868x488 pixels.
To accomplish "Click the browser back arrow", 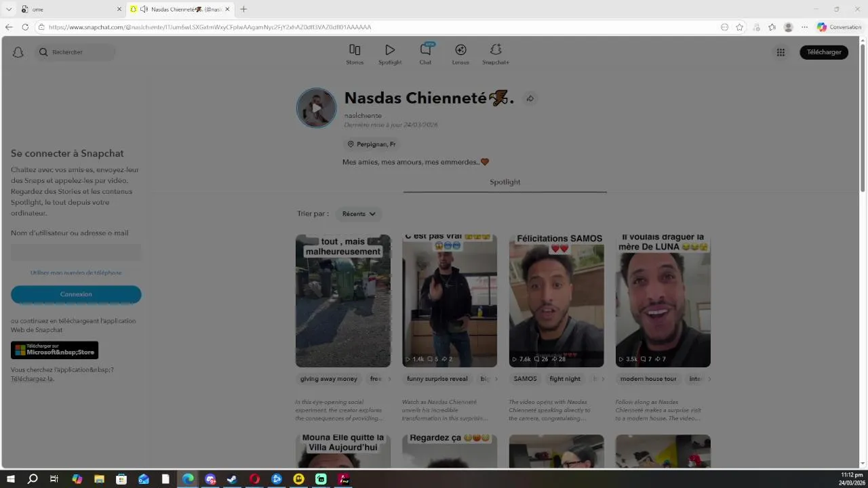I will pyautogui.click(x=9, y=27).
